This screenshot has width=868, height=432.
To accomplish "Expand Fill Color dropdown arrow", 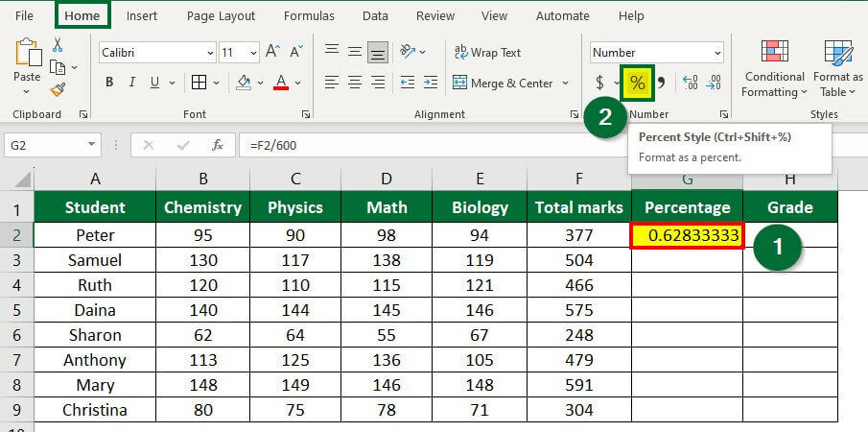I will [x=260, y=83].
